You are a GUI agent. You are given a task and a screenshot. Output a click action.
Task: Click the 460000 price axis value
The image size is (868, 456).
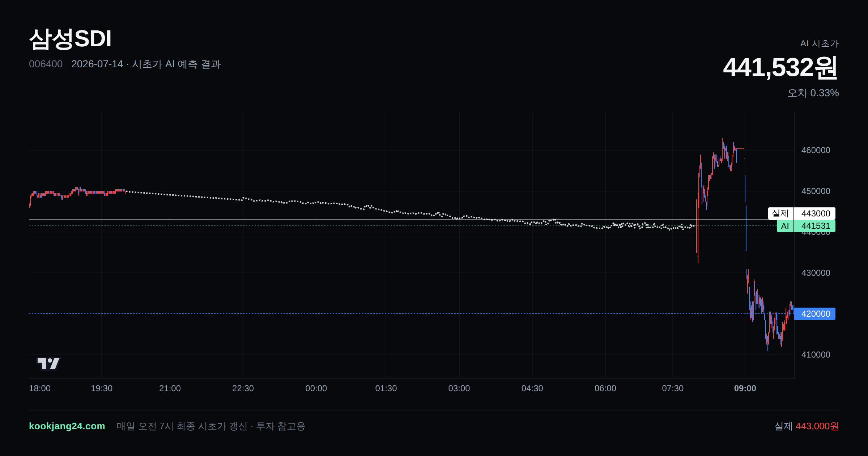(x=816, y=150)
